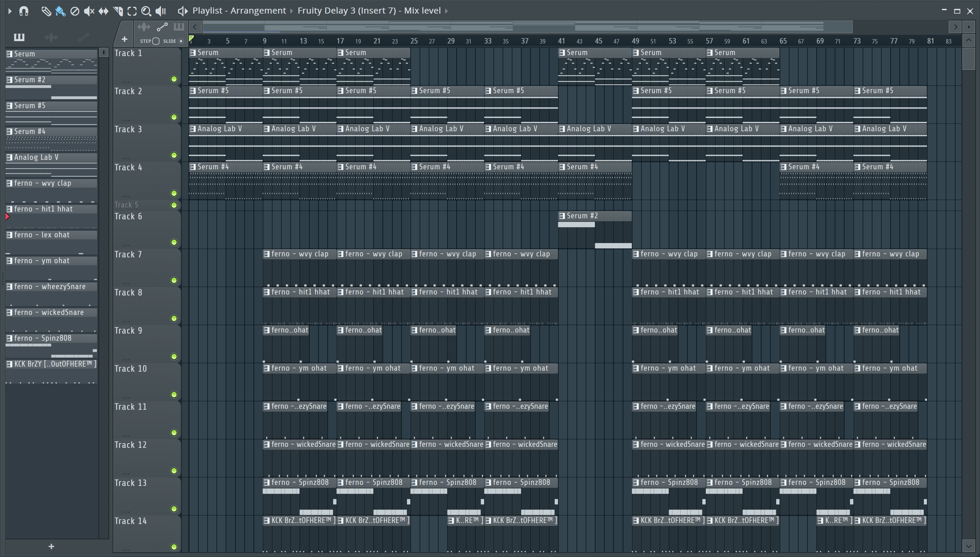The height and width of the screenshot is (557, 980).
Task: Choose the Select tool
Action: point(132,11)
